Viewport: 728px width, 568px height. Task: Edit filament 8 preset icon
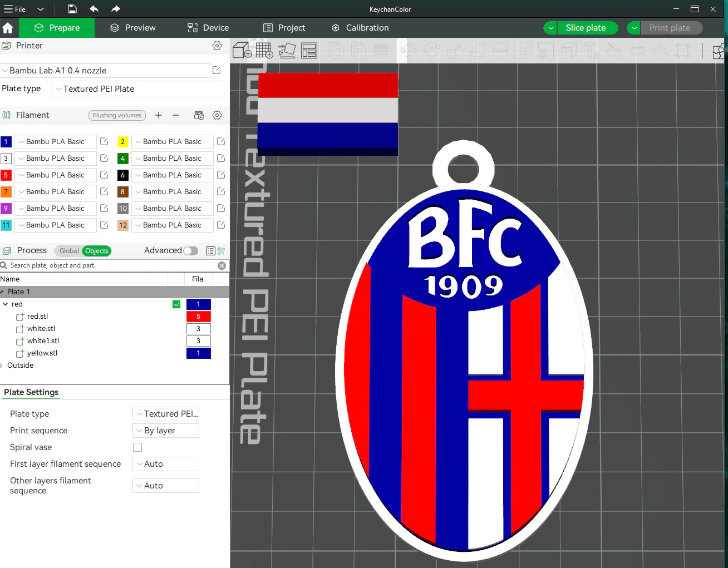(221, 191)
